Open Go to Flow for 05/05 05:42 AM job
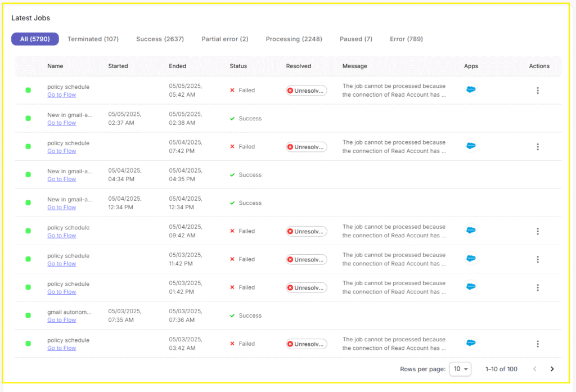This screenshot has height=392, width=576. pyautogui.click(x=62, y=95)
